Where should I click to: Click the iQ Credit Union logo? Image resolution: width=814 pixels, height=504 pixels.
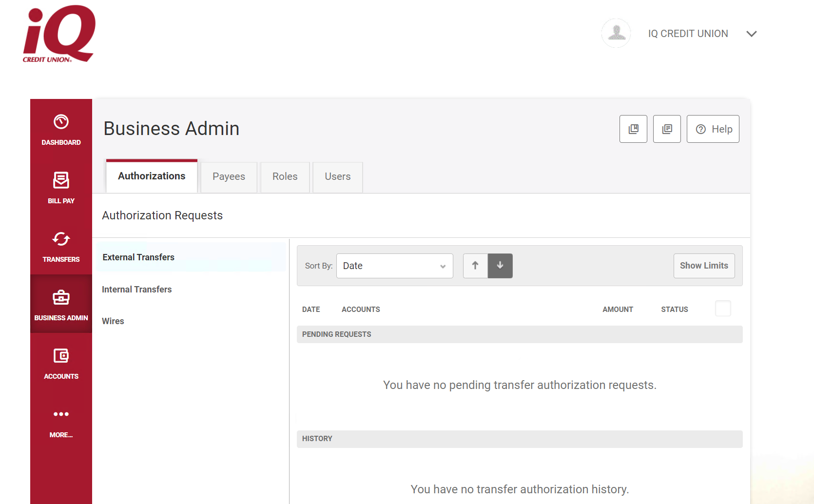(x=59, y=34)
